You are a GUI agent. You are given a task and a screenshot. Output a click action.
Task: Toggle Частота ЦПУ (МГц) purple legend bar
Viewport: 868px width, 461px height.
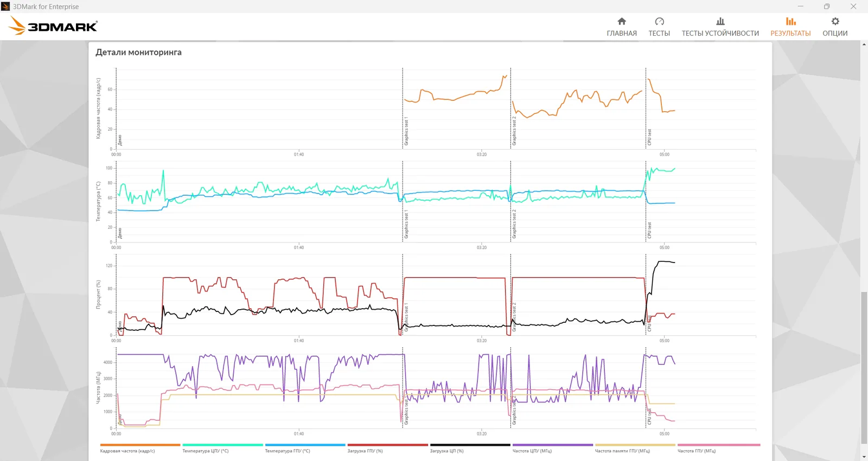pos(552,445)
